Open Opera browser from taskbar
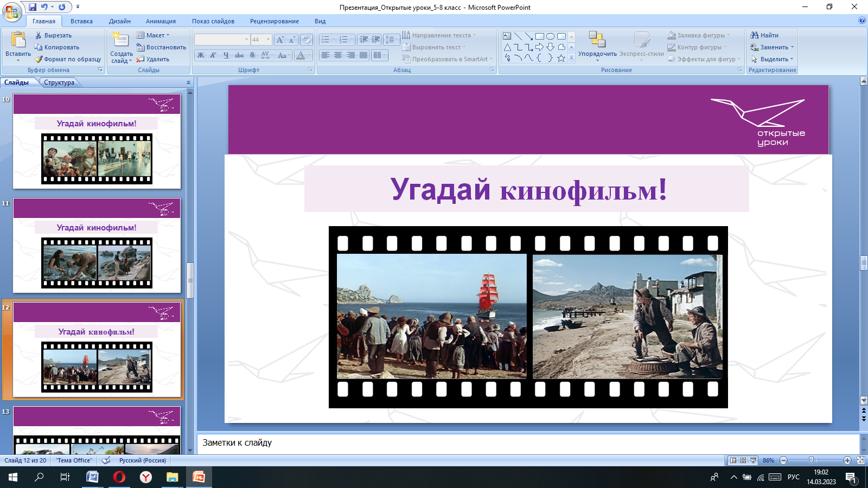Viewport: 868px width, 488px height. tap(119, 477)
